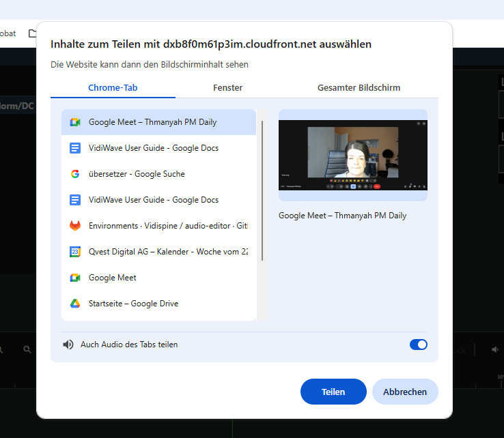Click the tab list vertical scrollbar

point(262,191)
